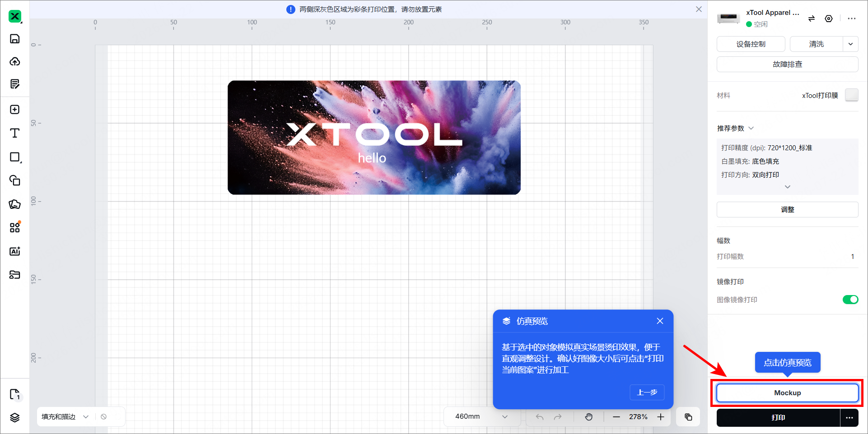Image resolution: width=868 pixels, height=434 pixels.
Task: Open the apps grid icon
Action: click(15, 227)
